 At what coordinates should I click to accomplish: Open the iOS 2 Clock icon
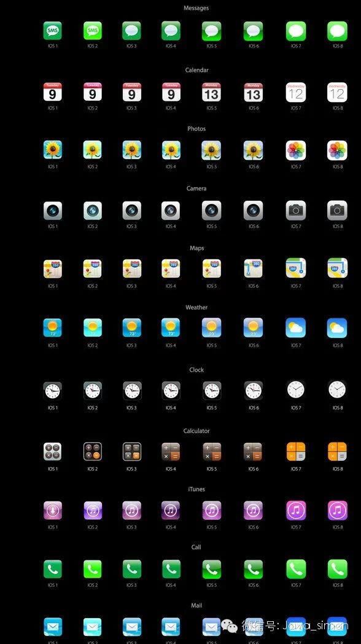[x=92, y=391]
